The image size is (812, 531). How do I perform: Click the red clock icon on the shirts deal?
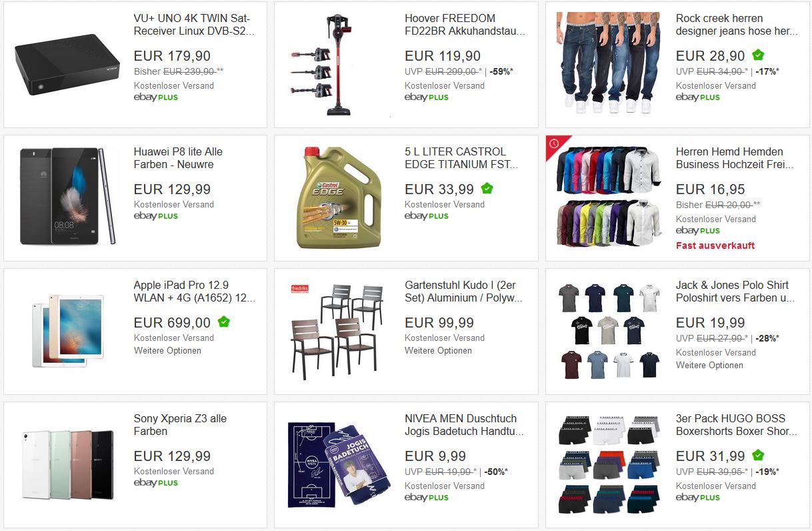554,143
